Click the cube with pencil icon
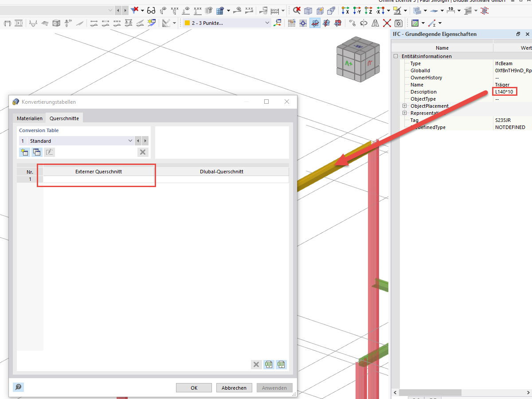Image resolution: width=532 pixels, height=399 pixels. pyautogui.click(x=320, y=10)
